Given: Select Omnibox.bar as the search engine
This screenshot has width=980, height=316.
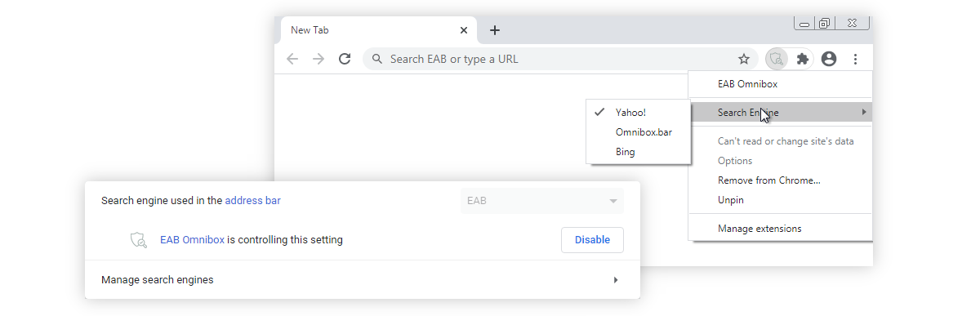Looking at the screenshot, I should coord(639,132).
